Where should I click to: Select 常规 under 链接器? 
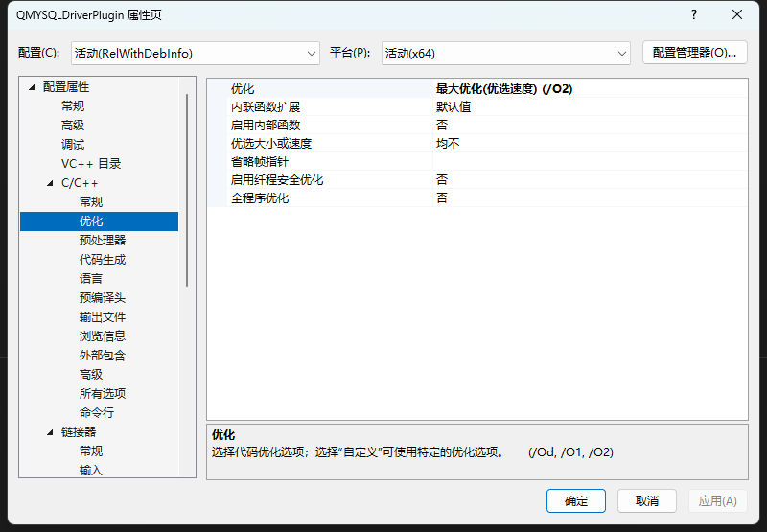click(x=91, y=451)
